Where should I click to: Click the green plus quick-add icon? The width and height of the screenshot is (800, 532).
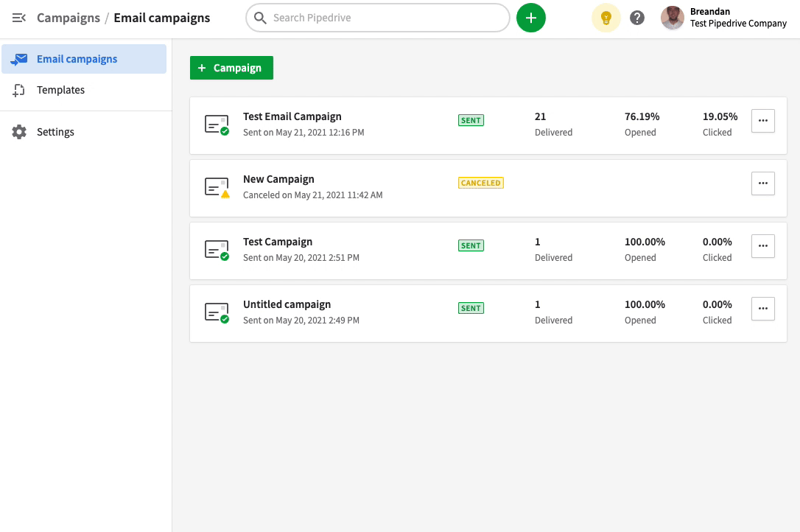pyautogui.click(x=531, y=17)
